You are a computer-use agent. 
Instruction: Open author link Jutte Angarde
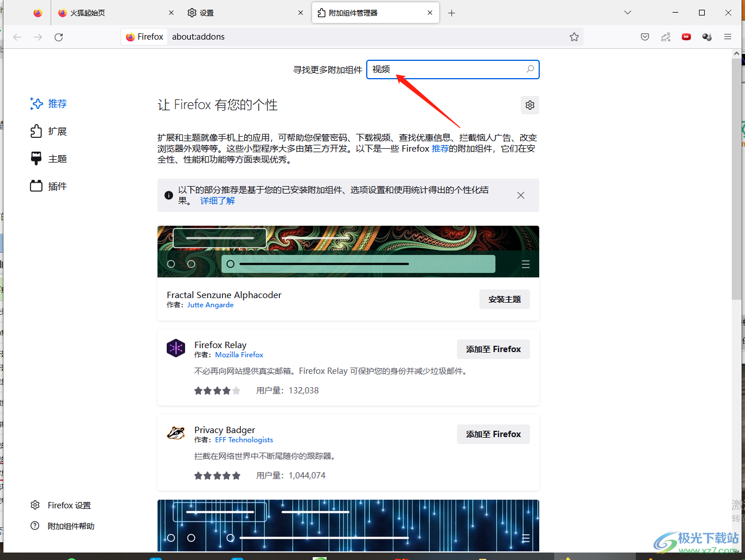pos(210,305)
